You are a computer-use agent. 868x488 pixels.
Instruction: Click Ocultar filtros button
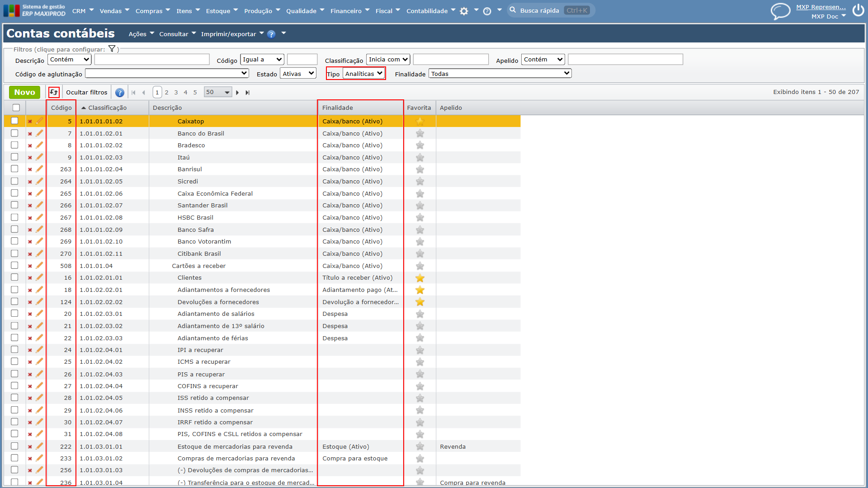[x=87, y=92]
